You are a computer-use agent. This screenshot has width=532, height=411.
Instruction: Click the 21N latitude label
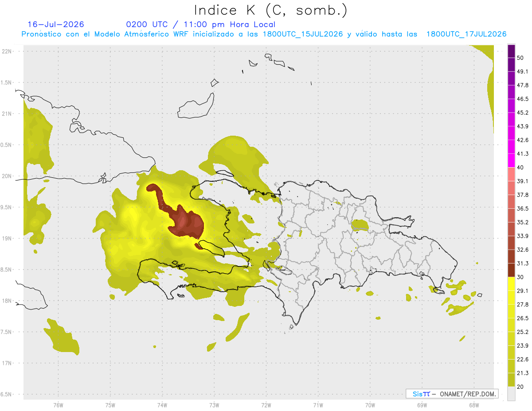(x=7, y=114)
